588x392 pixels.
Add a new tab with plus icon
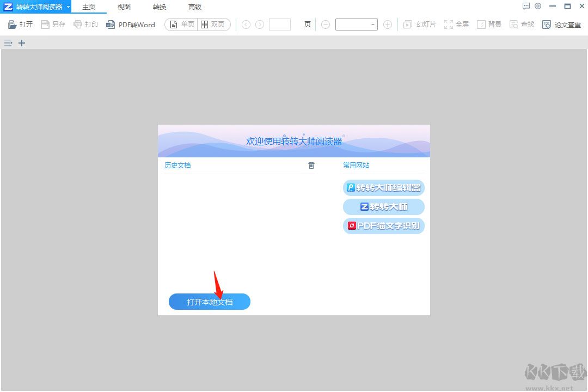(22, 43)
